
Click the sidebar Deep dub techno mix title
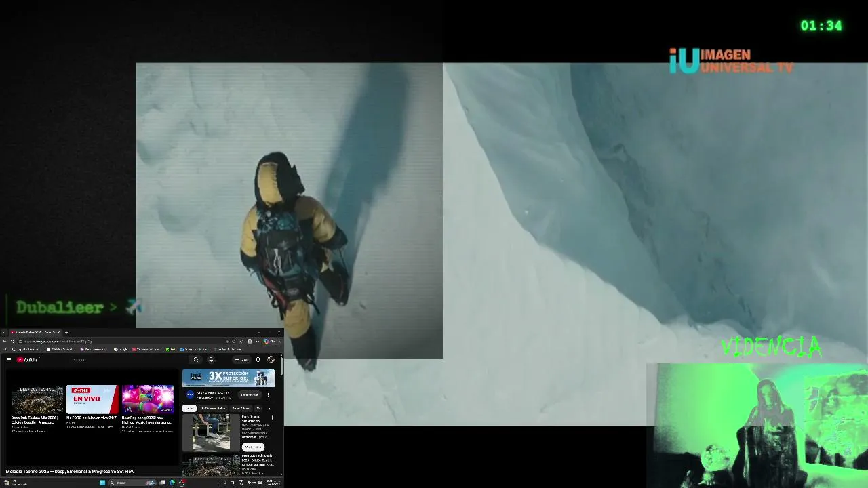[258, 460]
